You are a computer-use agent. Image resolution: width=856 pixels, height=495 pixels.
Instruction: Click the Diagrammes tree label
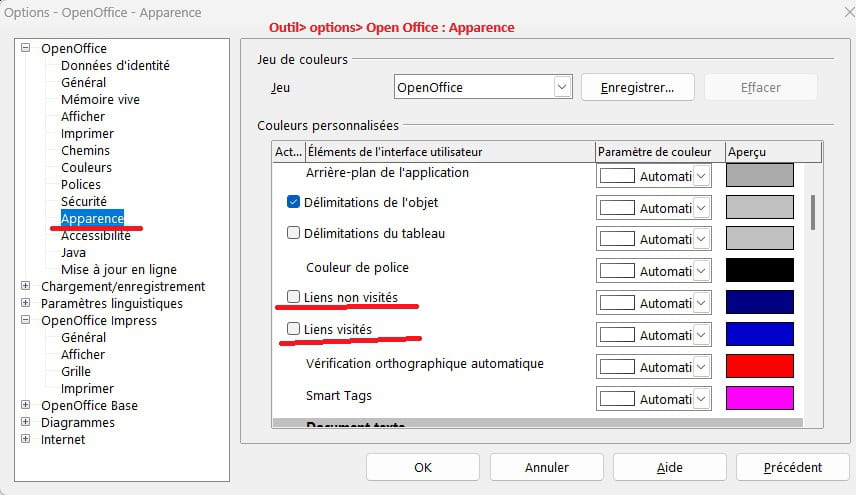(x=78, y=422)
